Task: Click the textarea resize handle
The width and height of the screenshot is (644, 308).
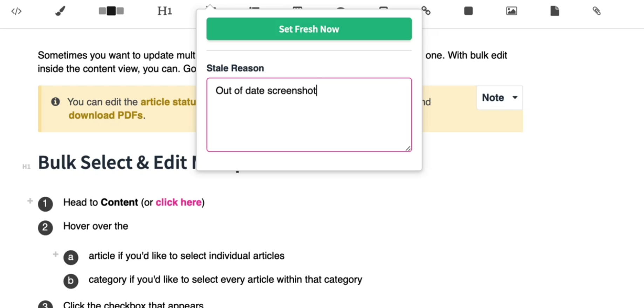Action: pos(408,148)
